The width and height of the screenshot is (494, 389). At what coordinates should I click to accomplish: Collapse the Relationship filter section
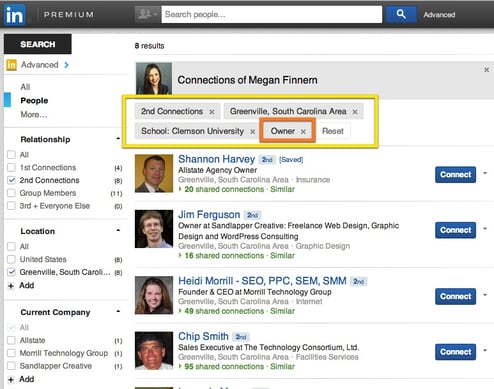[x=118, y=138]
